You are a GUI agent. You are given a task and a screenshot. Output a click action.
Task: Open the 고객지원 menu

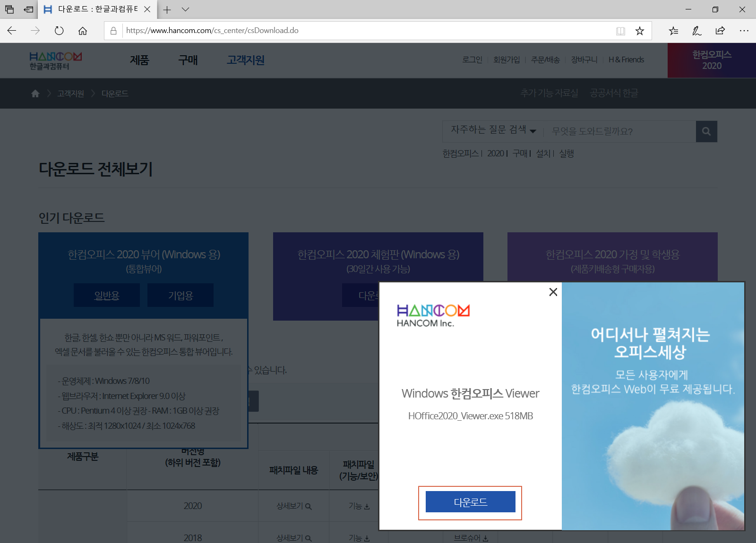(x=245, y=60)
